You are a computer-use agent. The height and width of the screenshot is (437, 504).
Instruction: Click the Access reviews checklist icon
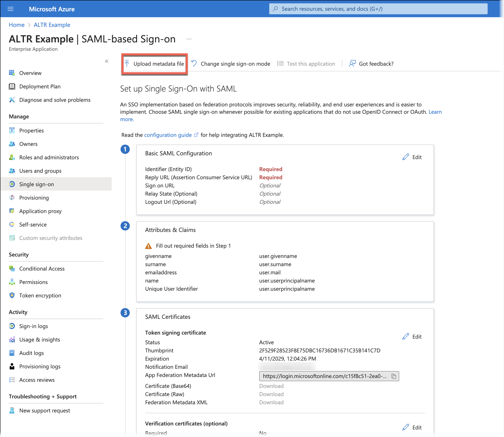pyautogui.click(x=12, y=380)
